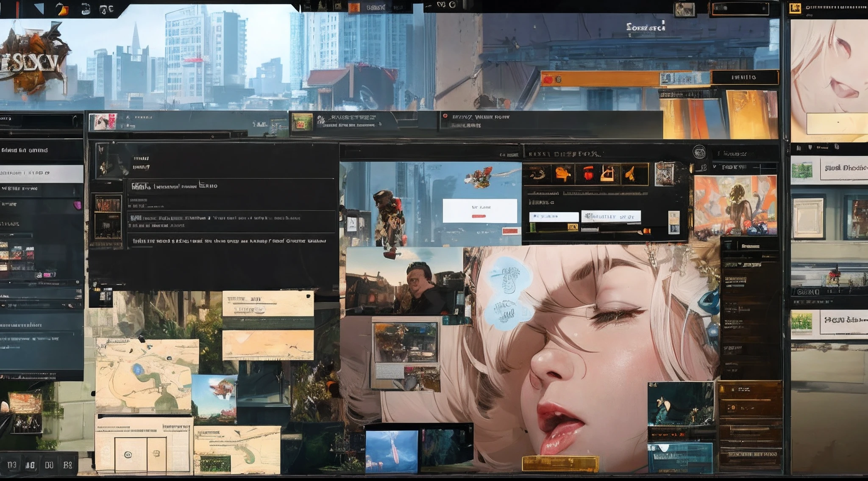Select the highlighted 'Eano' row in the dark dialog
The image size is (868, 481).
(231, 186)
